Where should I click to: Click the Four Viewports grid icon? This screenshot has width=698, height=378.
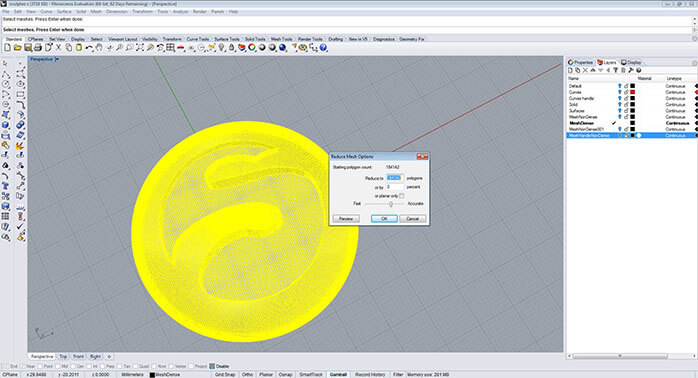(x=170, y=47)
